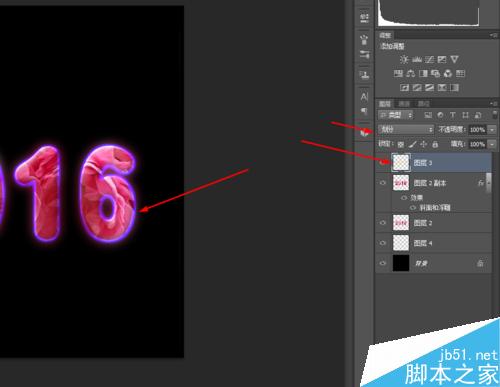
Task: Add a Color Lookup adjustment layer
Action: [460, 73]
